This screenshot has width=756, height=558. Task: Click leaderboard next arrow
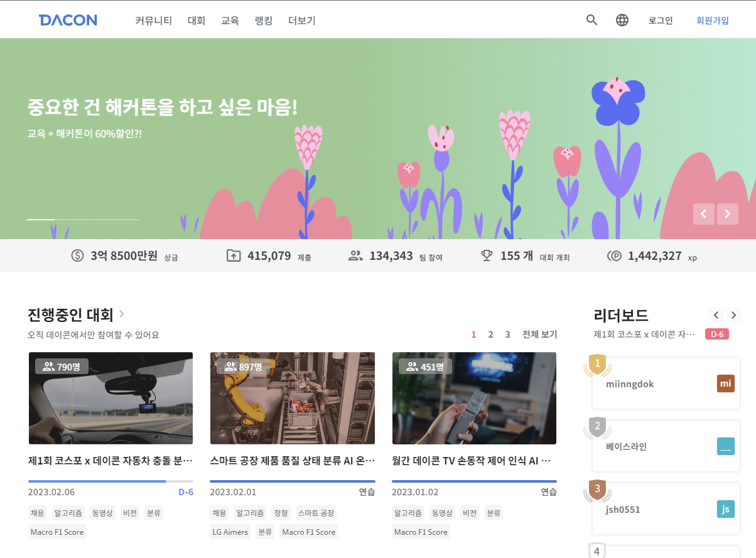coord(733,315)
